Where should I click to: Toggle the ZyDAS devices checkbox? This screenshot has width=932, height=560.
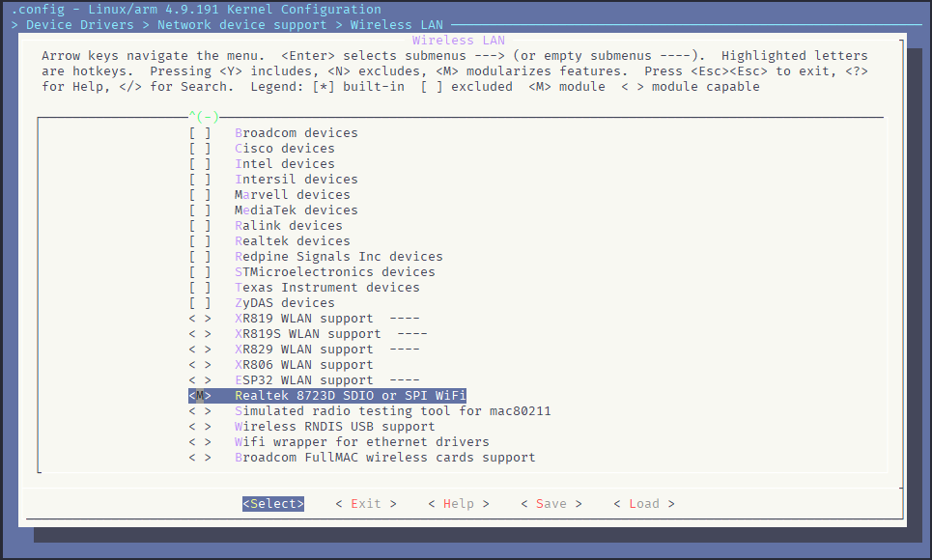[x=200, y=303]
